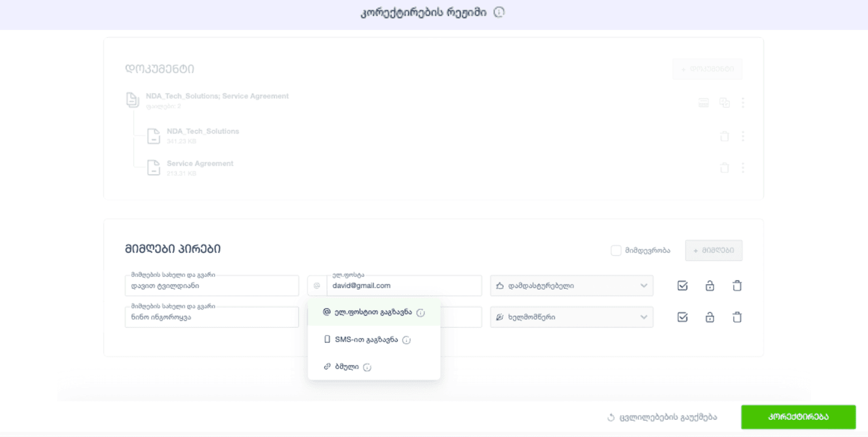The width and height of the screenshot is (868, 437).
Task: Toggle the მიმდევრობა checkbox
Action: pyautogui.click(x=616, y=251)
